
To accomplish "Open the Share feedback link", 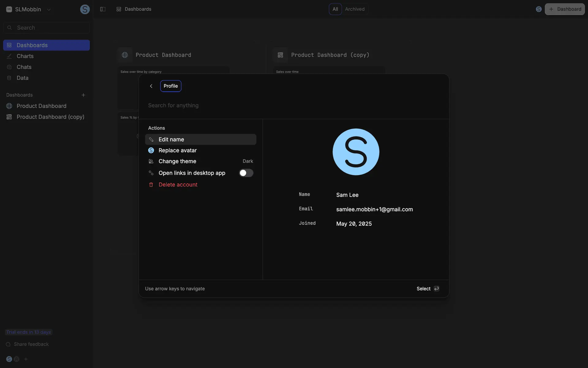I will pyautogui.click(x=31, y=344).
